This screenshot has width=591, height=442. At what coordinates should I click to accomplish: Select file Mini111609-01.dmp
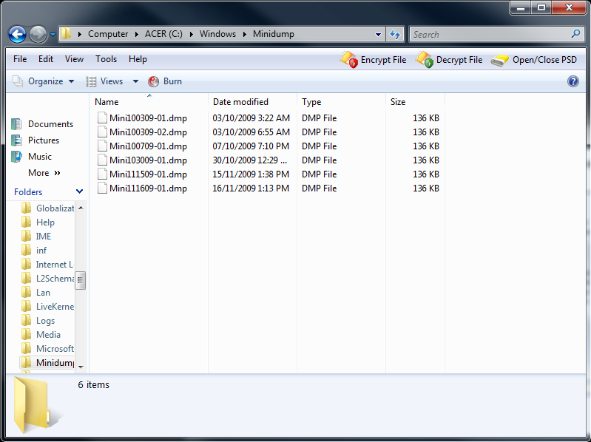pos(148,188)
